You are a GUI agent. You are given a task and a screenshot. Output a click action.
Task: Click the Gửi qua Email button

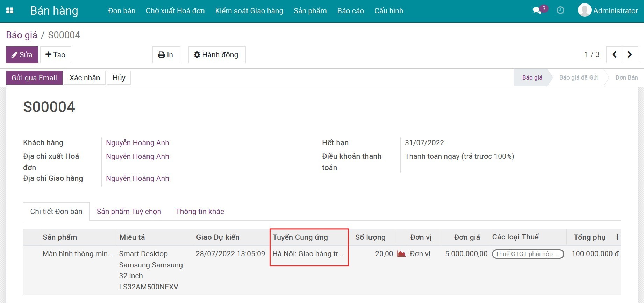[34, 78]
